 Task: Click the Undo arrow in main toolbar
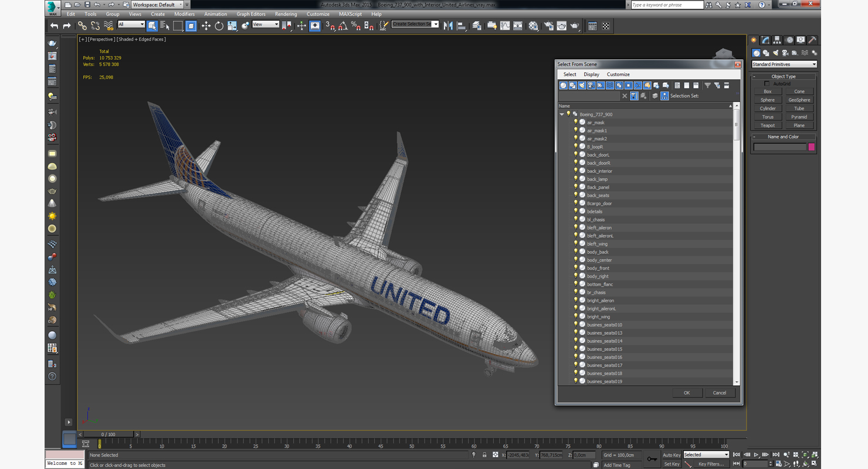pyautogui.click(x=55, y=26)
